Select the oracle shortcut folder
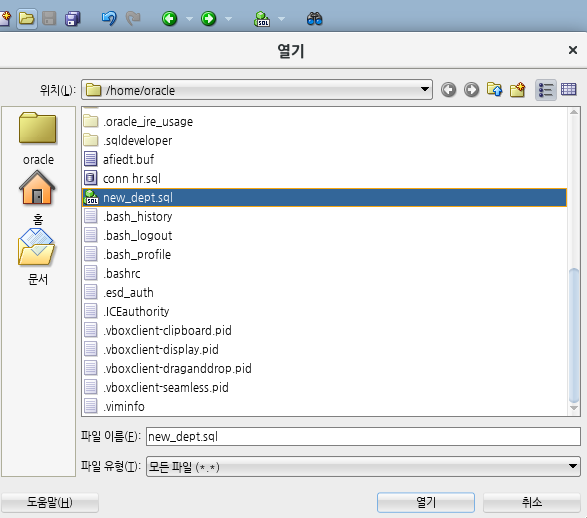587x518 pixels. 37,138
